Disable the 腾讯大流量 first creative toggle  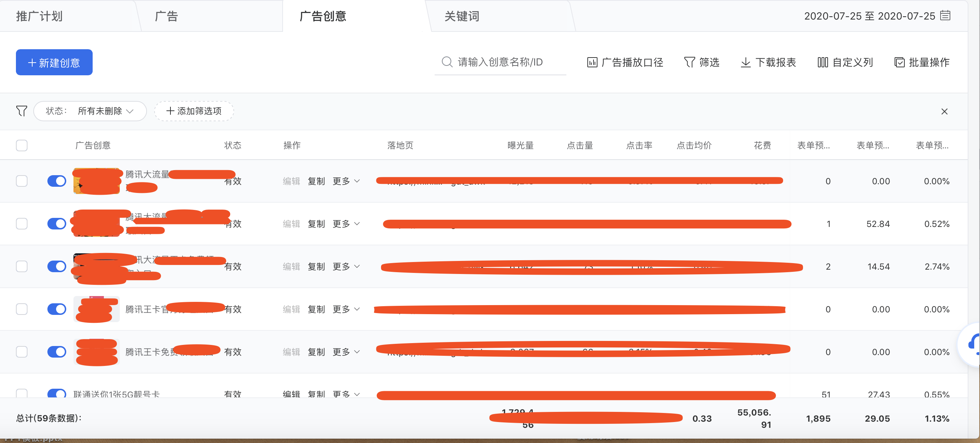point(56,181)
